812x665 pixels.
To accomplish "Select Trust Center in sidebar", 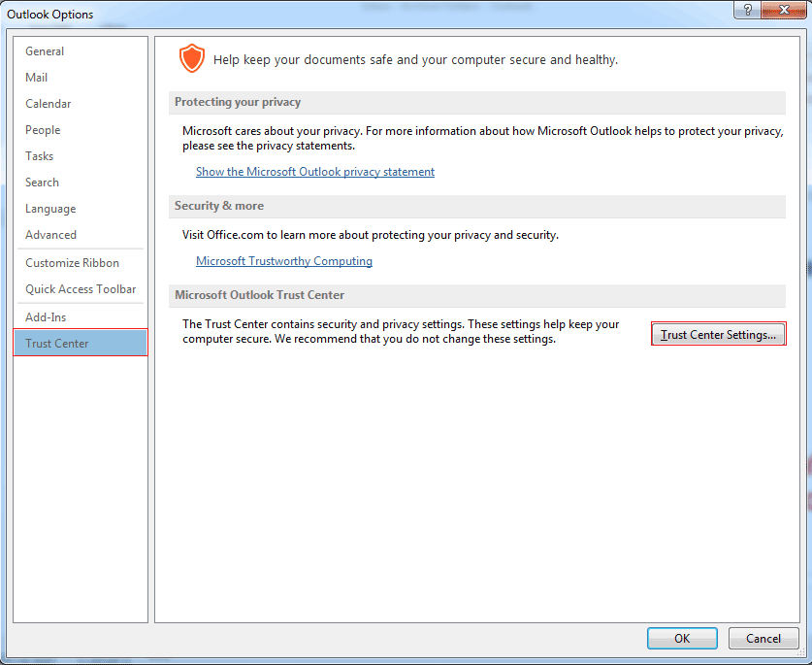I will [81, 343].
